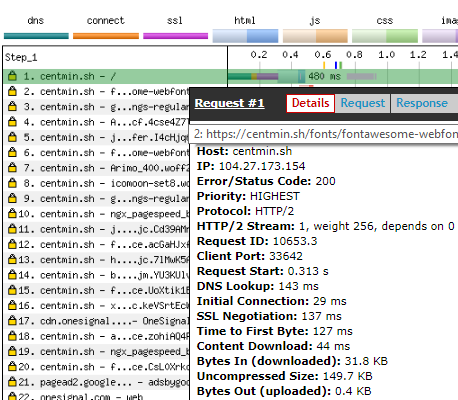Click the green css legend swatch
Viewport: 458px width, 400px height.
click(385, 36)
